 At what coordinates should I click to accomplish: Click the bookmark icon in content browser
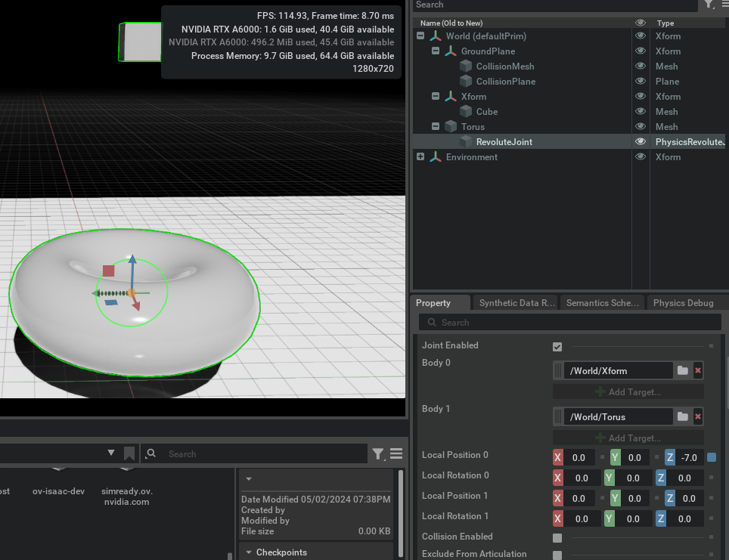129,453
